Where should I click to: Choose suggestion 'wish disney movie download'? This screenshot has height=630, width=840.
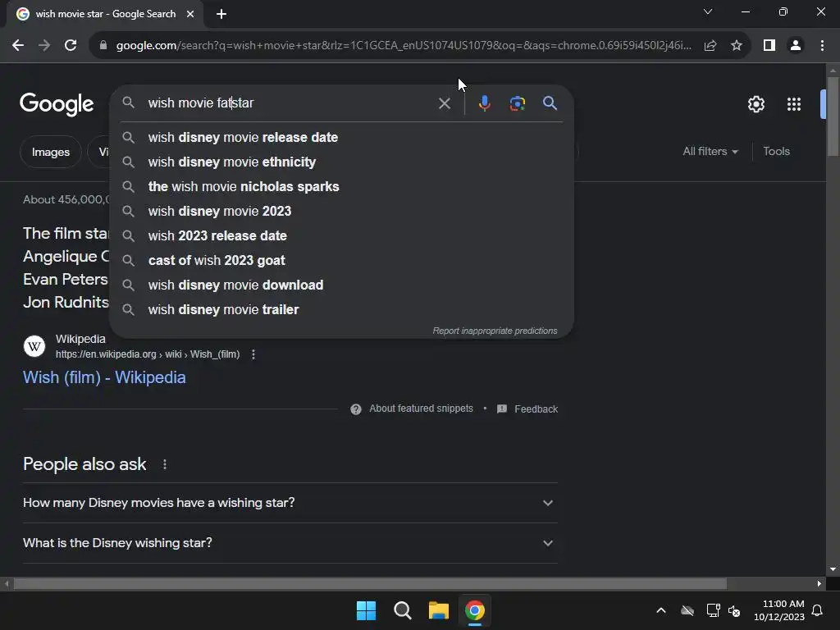point(342,285)
